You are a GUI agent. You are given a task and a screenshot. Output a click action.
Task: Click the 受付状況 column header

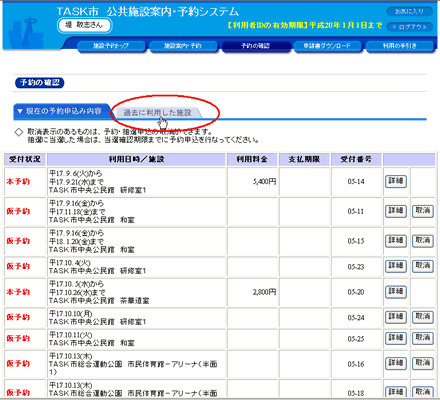pyautogui.click(x=25, y=159)
